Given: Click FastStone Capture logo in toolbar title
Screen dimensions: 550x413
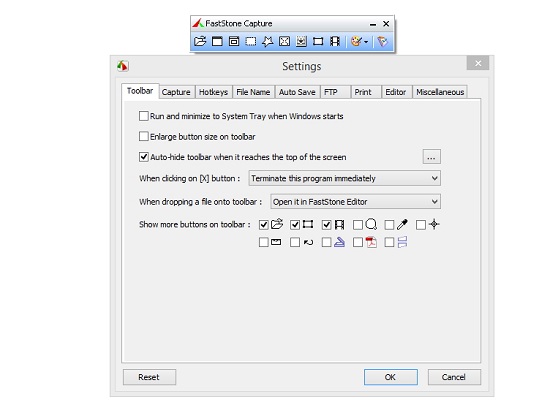Looking at the screenshot, I should (x=198, y=23).
